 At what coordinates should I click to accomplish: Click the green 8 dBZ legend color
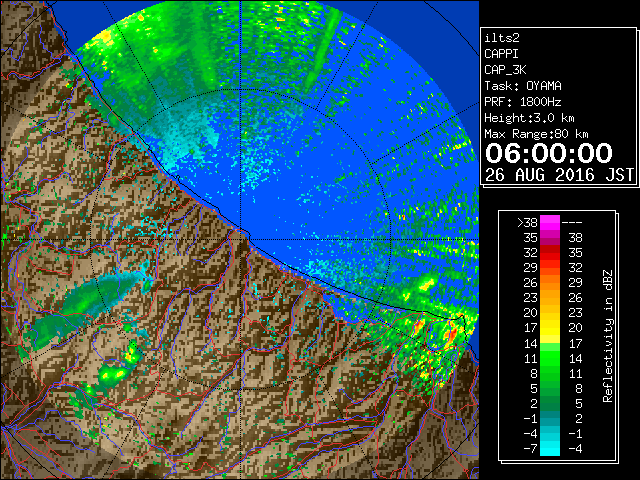[550, 373]
